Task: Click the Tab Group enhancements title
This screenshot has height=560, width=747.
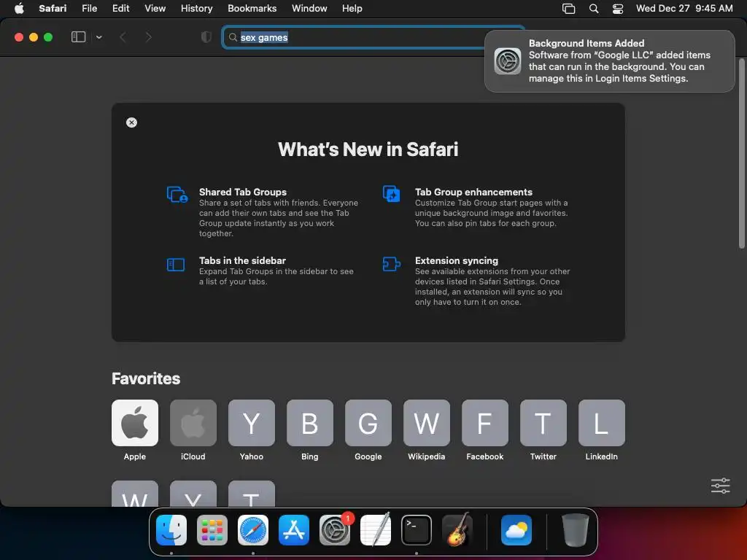Action: (473, 192)
